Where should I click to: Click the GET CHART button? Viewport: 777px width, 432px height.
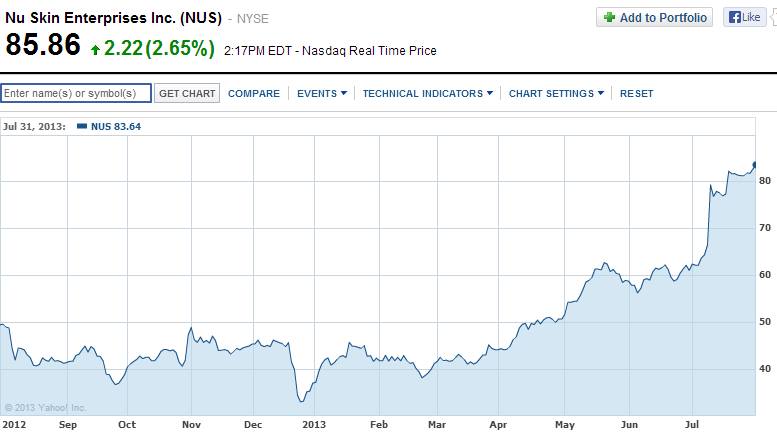click(187, 93)
